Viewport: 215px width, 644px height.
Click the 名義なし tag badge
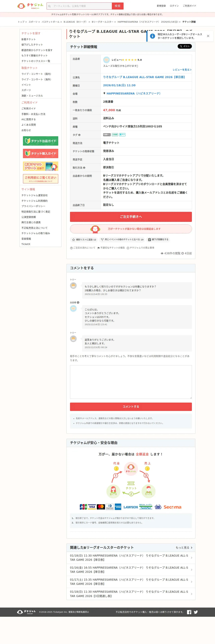click(x=107, y=135)
